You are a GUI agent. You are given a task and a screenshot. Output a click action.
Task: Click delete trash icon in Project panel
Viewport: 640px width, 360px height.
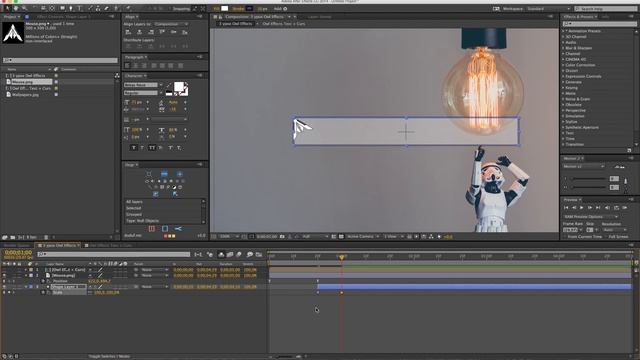point(46,237)
